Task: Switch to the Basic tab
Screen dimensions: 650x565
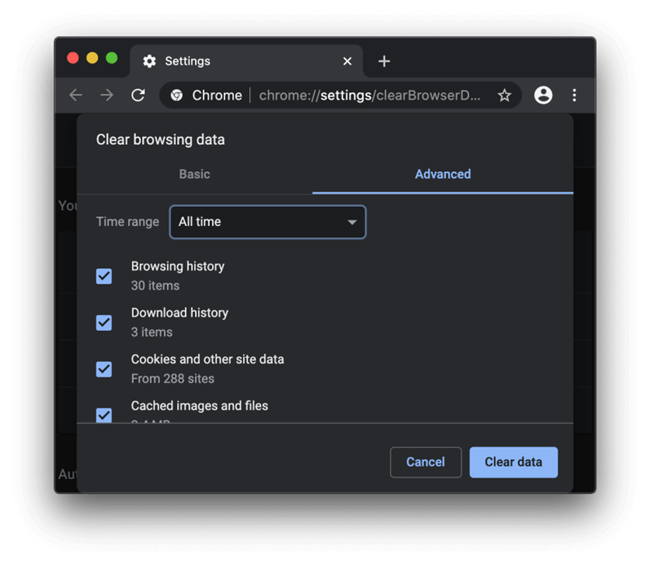Action: pos(194,174)
